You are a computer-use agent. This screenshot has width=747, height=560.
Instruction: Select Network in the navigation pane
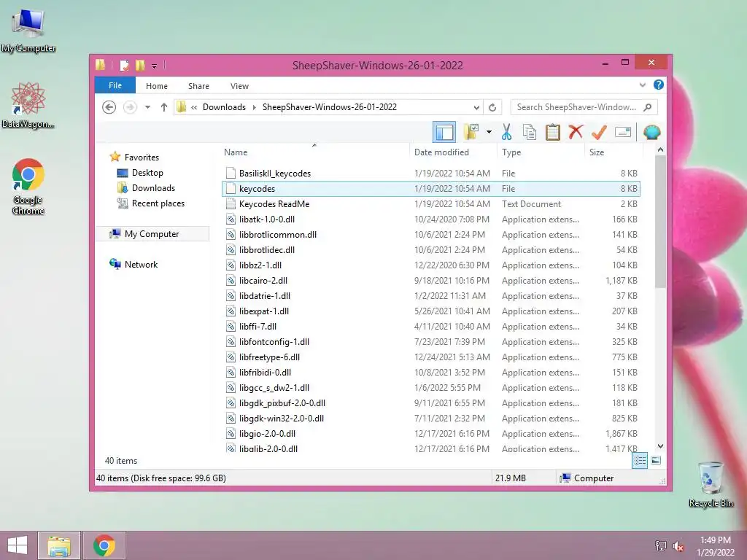tap(141, 264)
